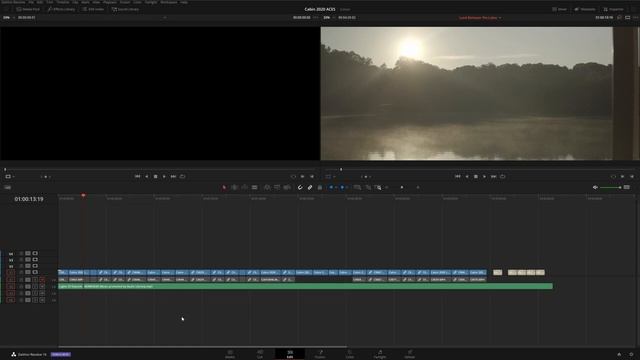
Task: Open source viewer mode dropdown
Action: [x=9, y=177]
